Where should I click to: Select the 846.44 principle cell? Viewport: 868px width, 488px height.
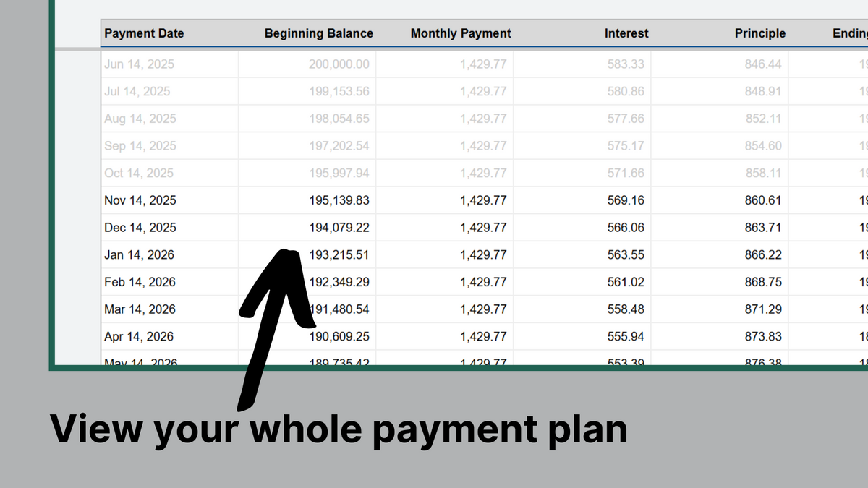point(720,64)
